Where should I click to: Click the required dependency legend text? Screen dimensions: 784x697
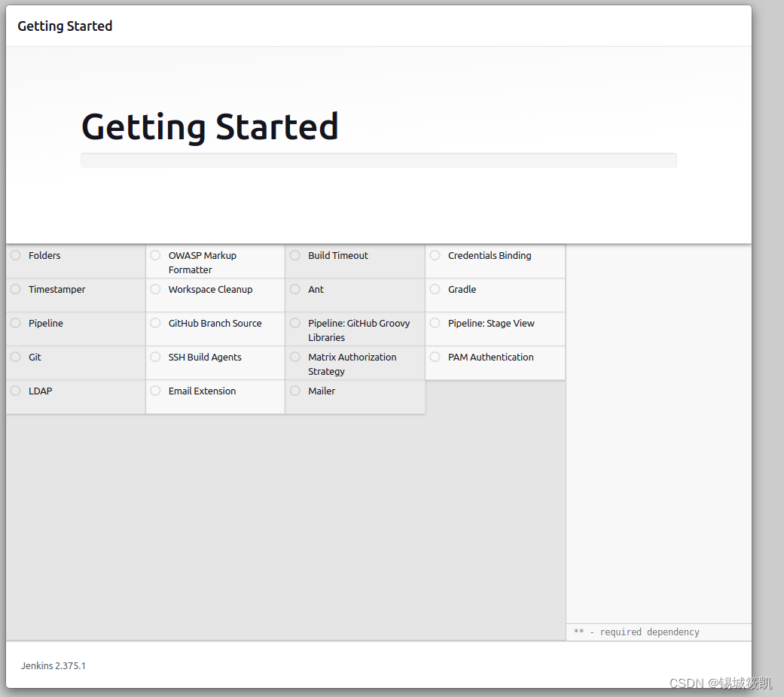(x=636, y=632)
